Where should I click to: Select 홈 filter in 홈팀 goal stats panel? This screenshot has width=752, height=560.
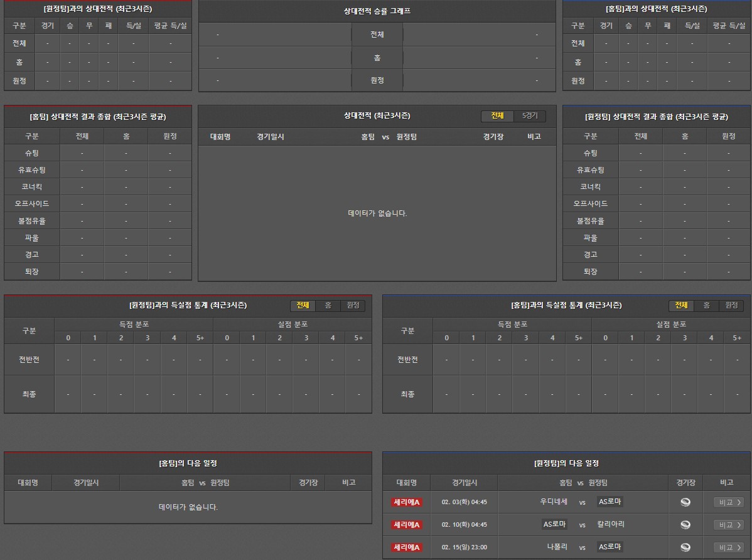706,305
